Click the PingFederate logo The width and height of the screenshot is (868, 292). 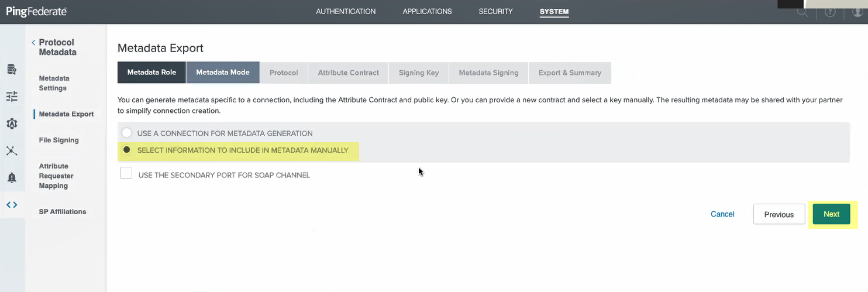pyautogui.click(x=36, y=12)
